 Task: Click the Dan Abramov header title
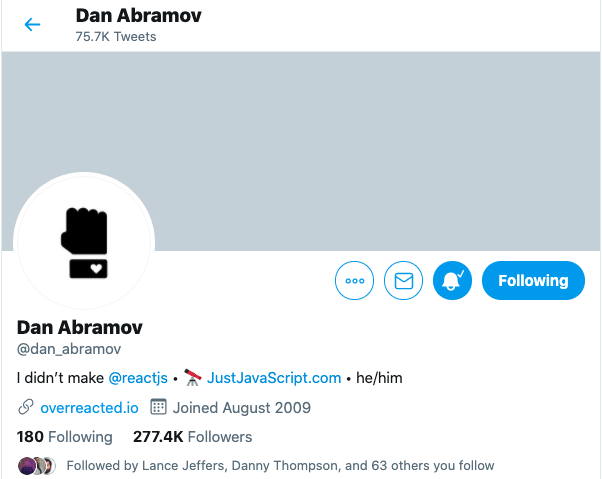point(139,16)
